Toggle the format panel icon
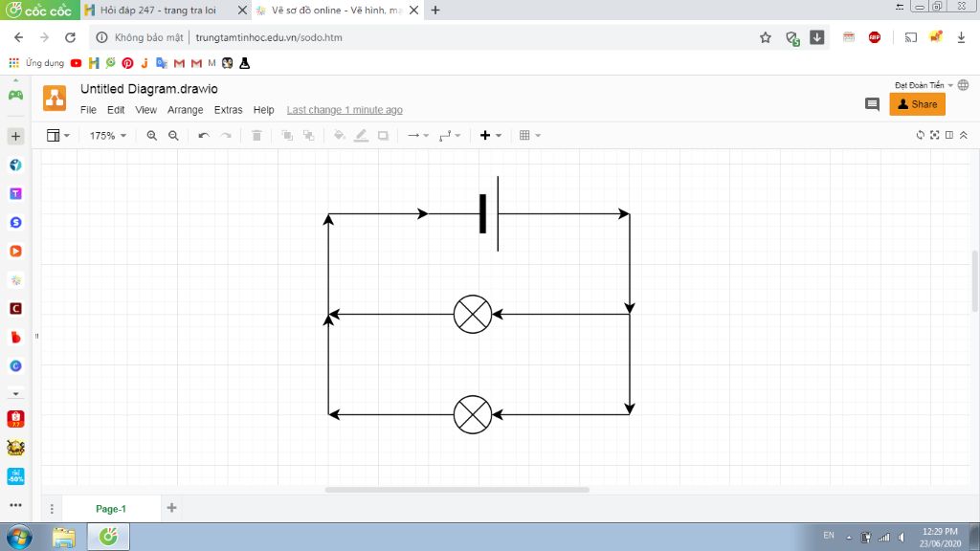This screenshot has width=980, height=551. pos(949,135)
